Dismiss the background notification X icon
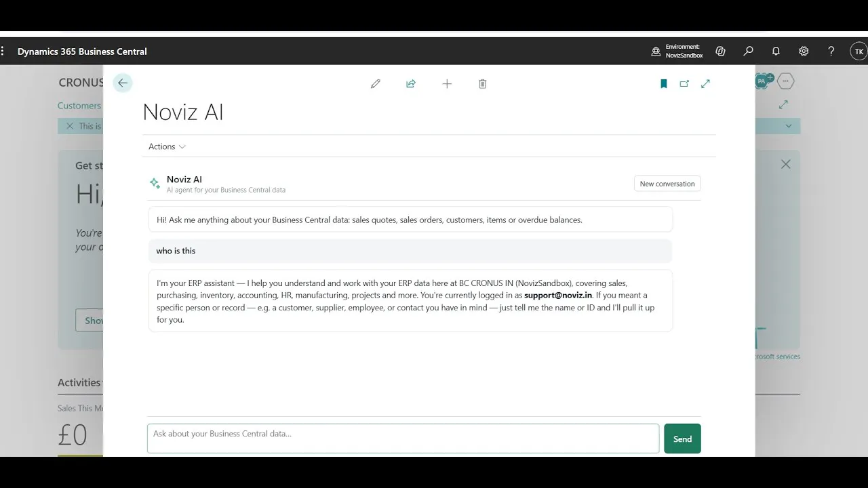Image resolution: width=868 pixels, height=488 pixels. point(68,126)
